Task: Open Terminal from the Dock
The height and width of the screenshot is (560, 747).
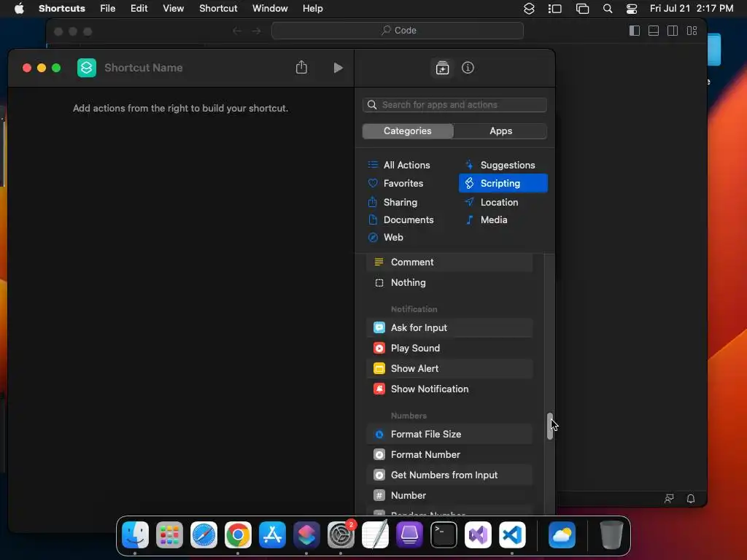Action: [x=444, y=534]
